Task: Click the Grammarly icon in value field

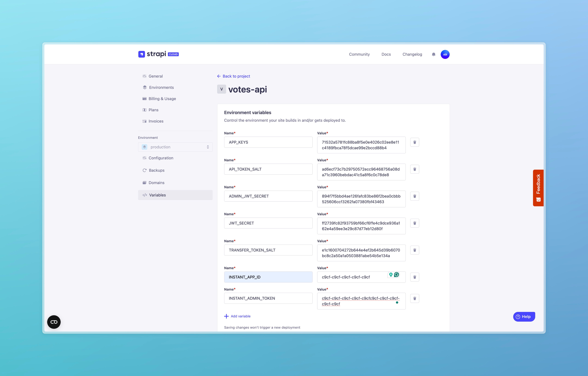Action: tap(397, 275)
